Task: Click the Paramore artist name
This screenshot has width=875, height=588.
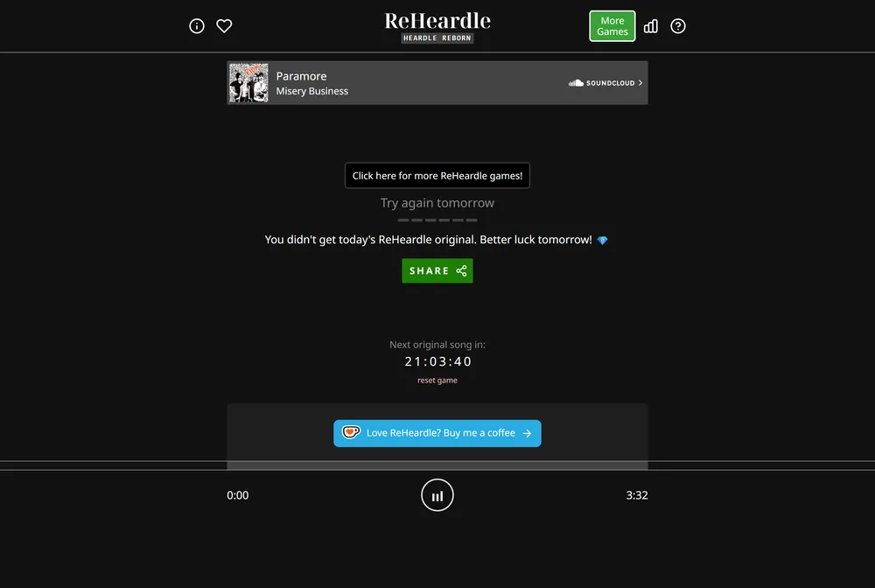Action: click(x=301, y=76)
